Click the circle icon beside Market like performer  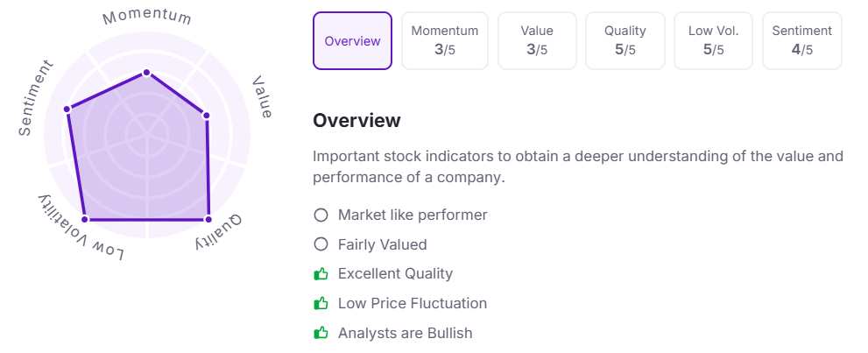(321, 215)
